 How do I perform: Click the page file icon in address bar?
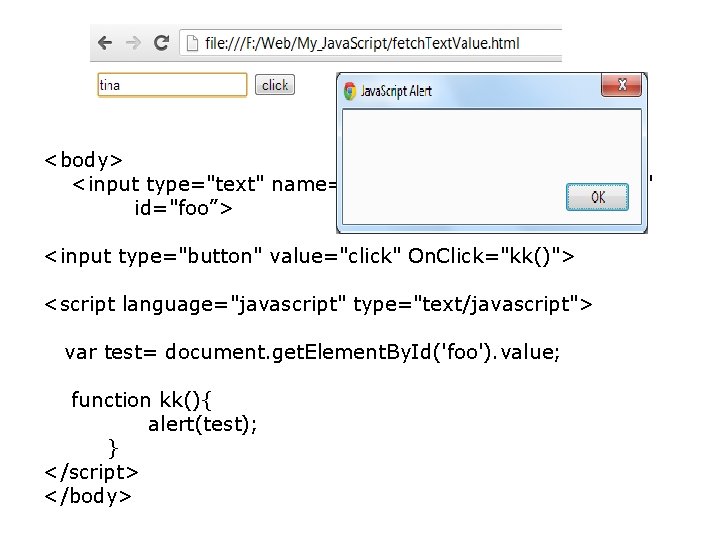(x=192, y=44)
